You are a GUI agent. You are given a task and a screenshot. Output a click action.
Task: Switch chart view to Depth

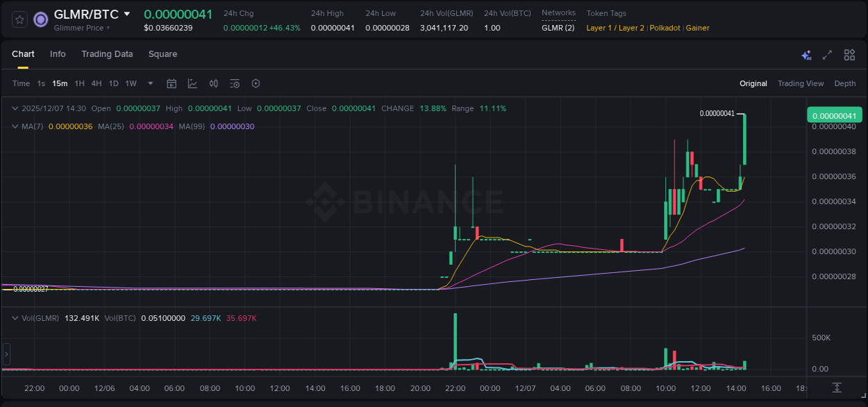(x=845, y=83)
